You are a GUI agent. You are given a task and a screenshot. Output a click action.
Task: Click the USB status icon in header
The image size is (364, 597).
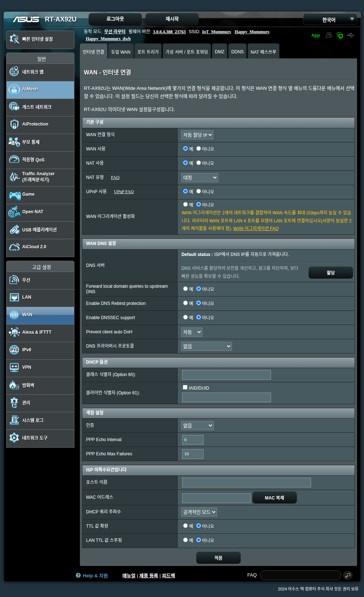[351, 35]
